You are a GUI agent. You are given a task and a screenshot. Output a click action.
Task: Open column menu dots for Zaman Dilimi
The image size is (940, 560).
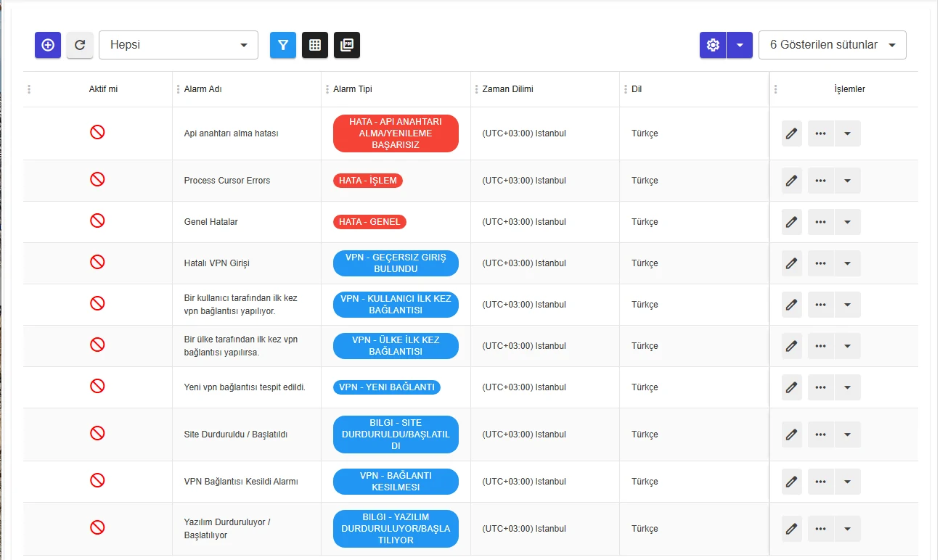[476, 89]
